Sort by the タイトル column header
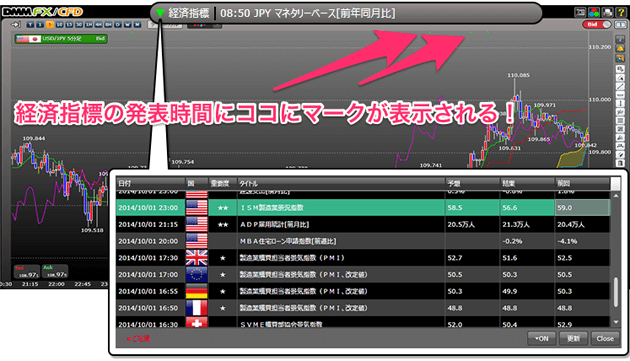The width and height of the screenshot is (630, 361). click(x=341, y=183)
